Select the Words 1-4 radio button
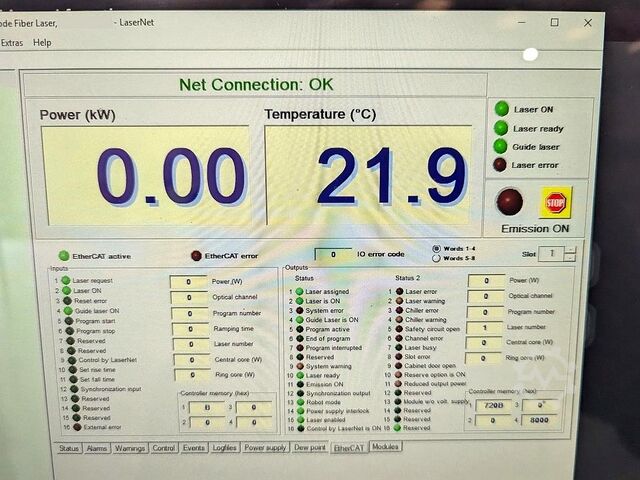The image size is (640, 480). (436, 248)
